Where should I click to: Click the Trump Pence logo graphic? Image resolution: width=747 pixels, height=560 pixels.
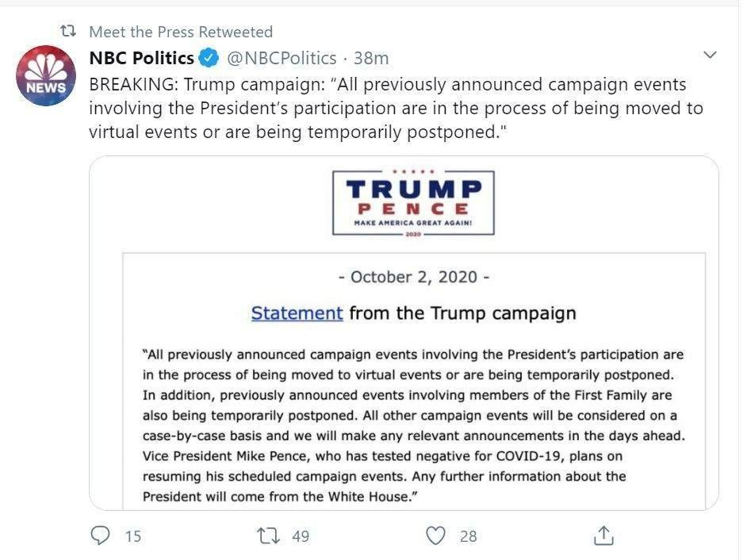[x=413, y=202]
